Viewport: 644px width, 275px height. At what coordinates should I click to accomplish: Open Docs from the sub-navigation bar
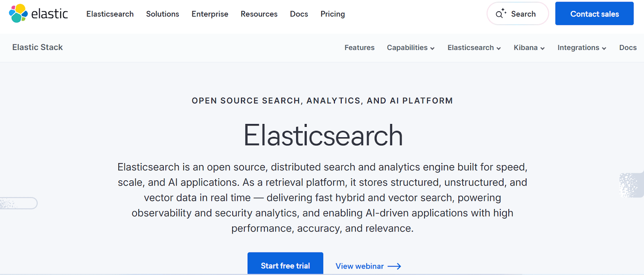[x=628, y=48]
